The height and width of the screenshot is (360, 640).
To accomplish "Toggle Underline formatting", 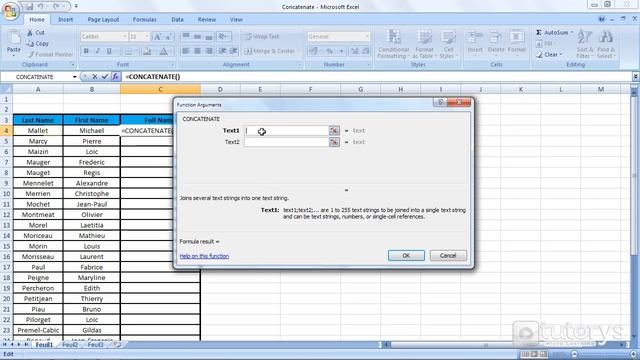I will tap(109, 51).
